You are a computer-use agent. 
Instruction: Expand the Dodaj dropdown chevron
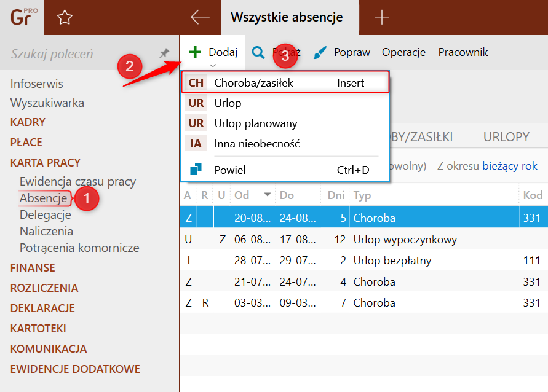(212, 65)
